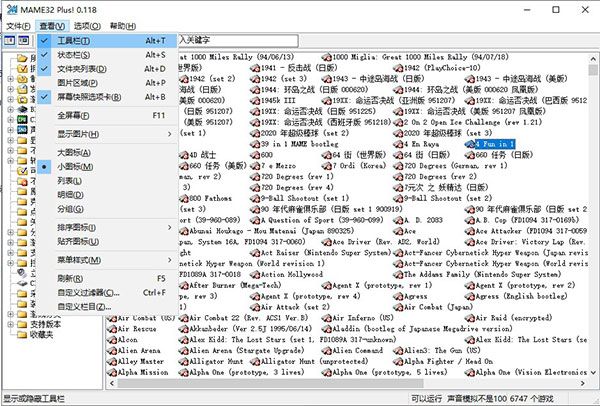This screenshot has height=406, width=600.
Task: Click the vertical scrollbar up arrow
Action: [x=593, y=59]
